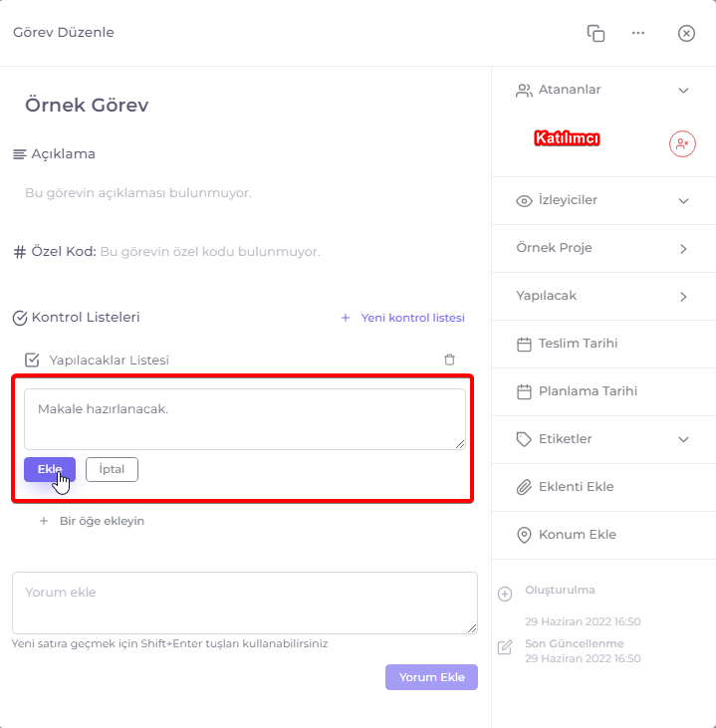Expand the Etiketler section chevron
This screenshot has width=716, height=728.
click(683, 439)
